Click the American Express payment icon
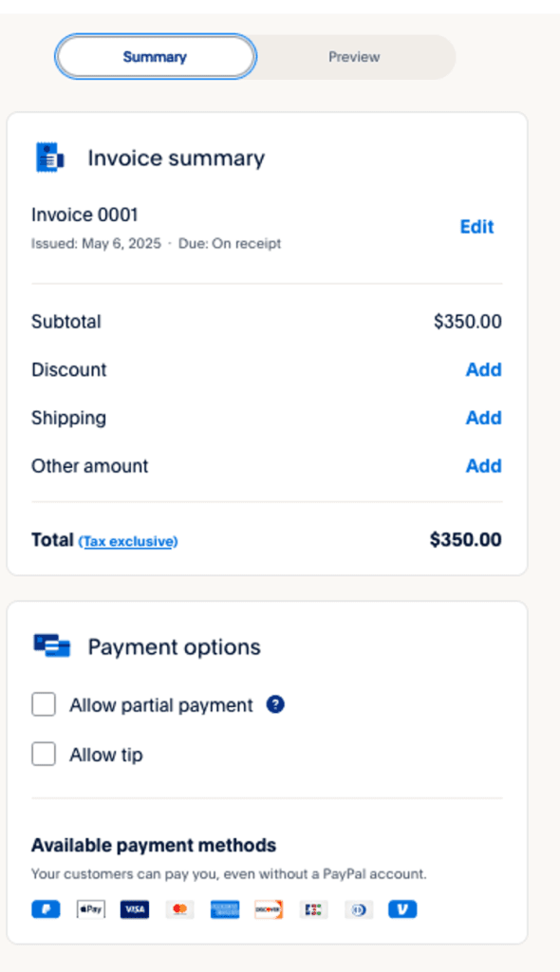Screen dimensions: 560x972 pos(224,908)
